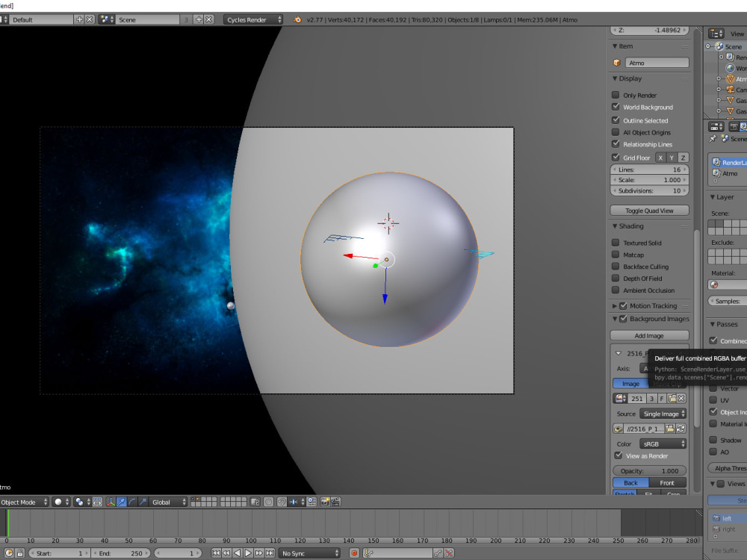Delete keyframes with the scissors key icon
The height and width of the screenshot is (560, 747).
pos(449,553)
